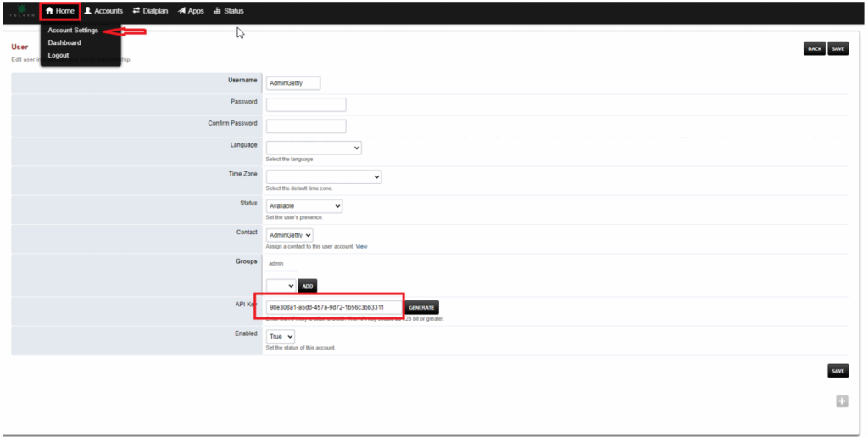This screenshot has height=437, width=868.
Task: Open the Contact dropdown
Action: (x=290, y=235)
